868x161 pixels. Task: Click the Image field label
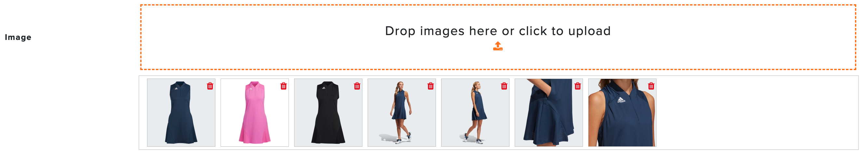coord(18,37)
